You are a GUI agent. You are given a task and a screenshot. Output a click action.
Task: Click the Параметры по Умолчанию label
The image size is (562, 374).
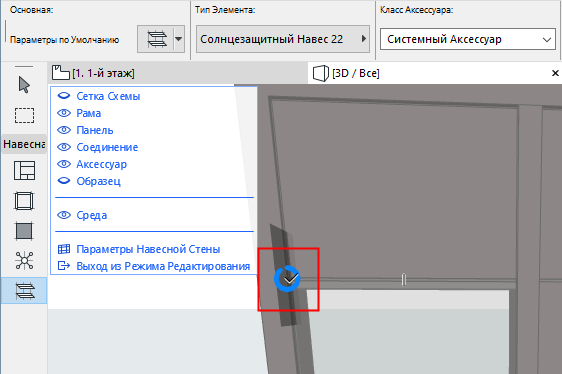(65, 39)
